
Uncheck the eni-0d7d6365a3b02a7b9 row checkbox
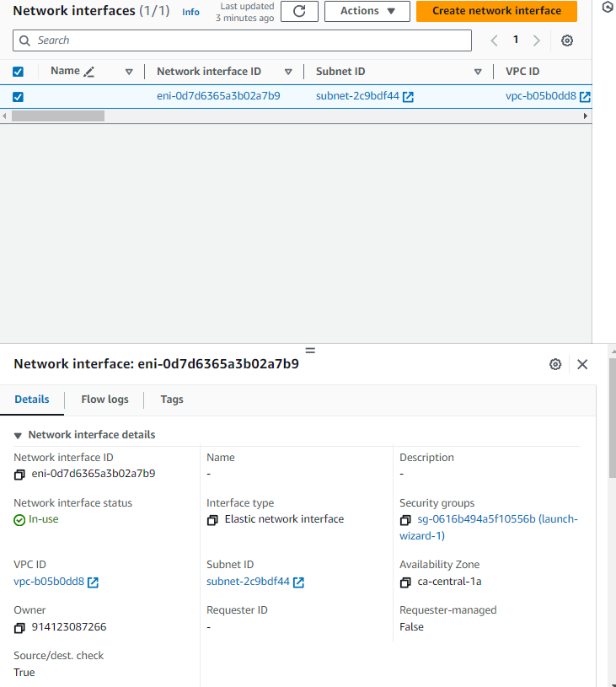click(18, 97)
